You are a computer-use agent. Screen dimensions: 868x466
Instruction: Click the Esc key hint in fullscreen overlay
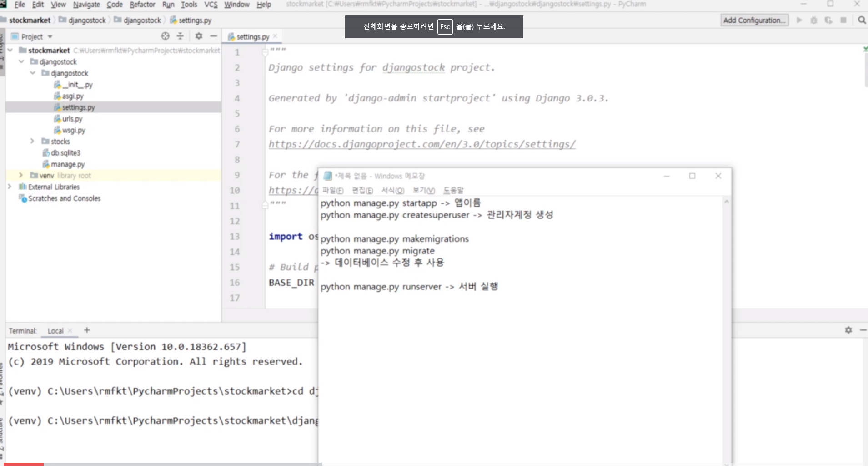pyautogui.click(x=445, y=27)
